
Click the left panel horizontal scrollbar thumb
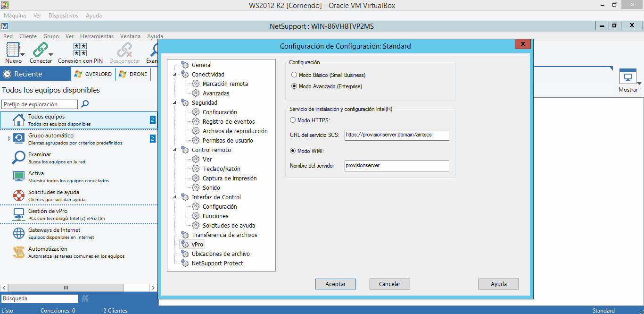pyautogui.click(x=66, y=288)
